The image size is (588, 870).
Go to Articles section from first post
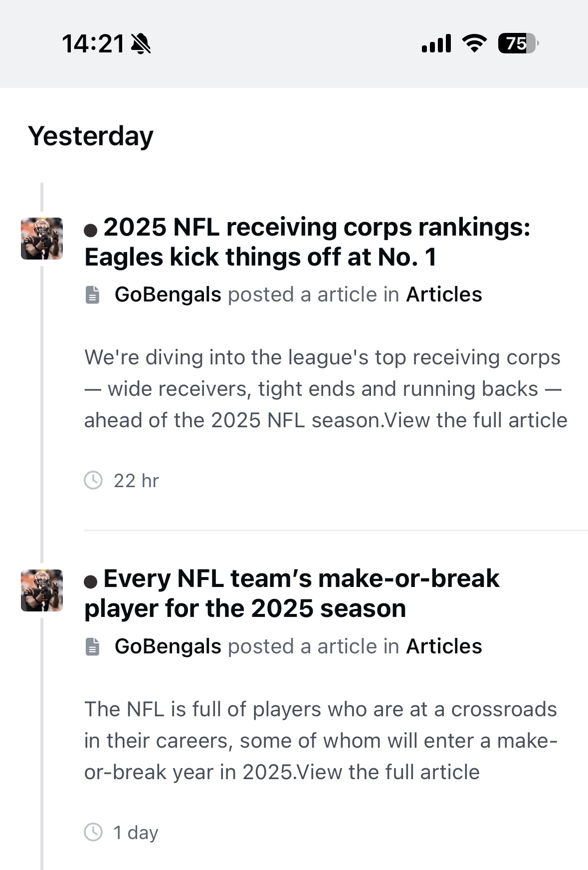click(444, 294)
